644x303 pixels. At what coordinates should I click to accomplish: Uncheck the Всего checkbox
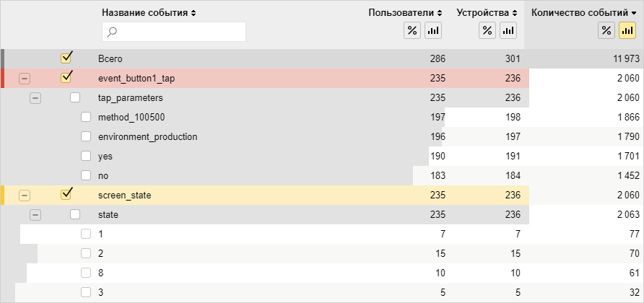[66, 58]
